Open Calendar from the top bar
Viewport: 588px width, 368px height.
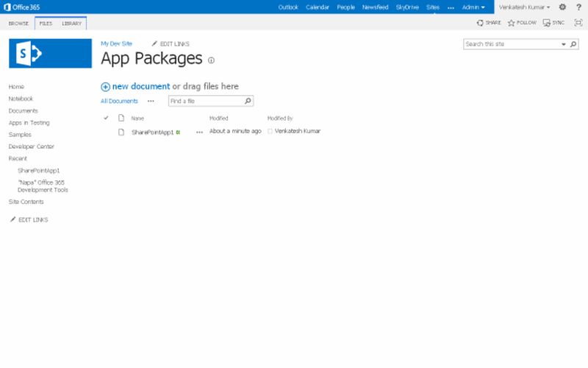tap(318, 7)
